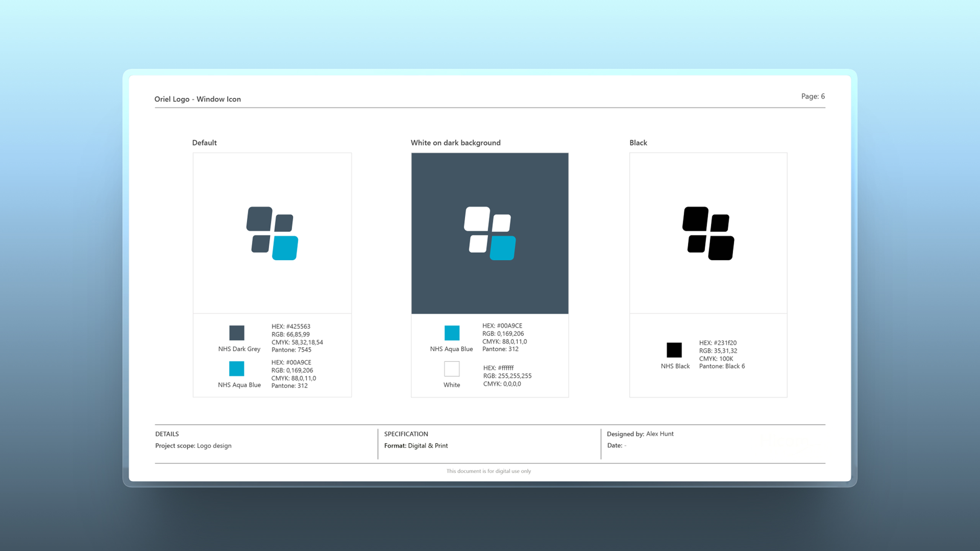The width and height of the screenshot is (980, 551).
Task: Click the 'HEX: #425563' text
Action: [x=291, y=326]
